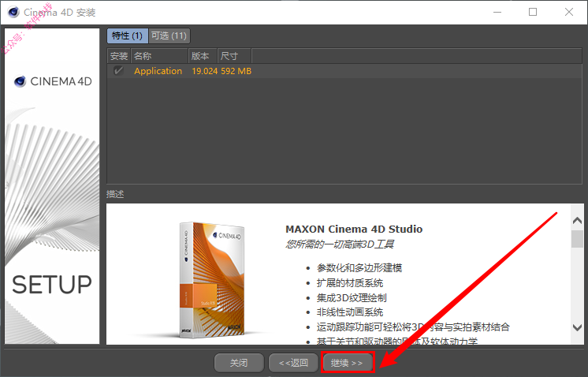Viewport: 588px width, 377px height.
Task: Click the 尺寸 column header
Action: [234, 56]
